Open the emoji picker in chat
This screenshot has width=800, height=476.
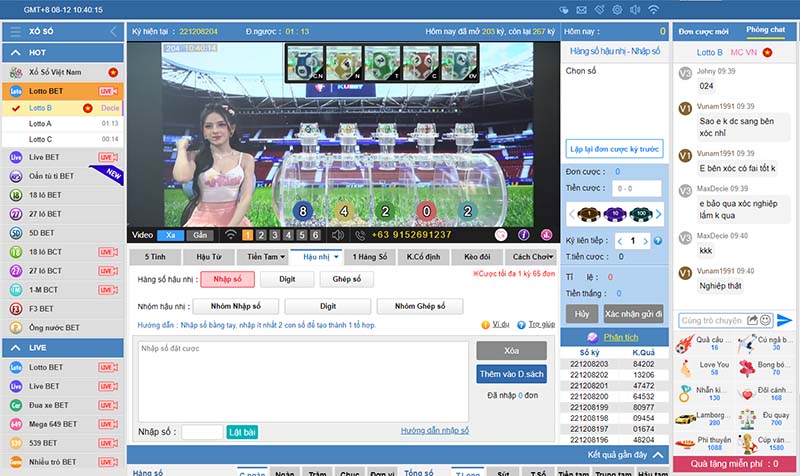pyautogui.click(x=765, y=320)
